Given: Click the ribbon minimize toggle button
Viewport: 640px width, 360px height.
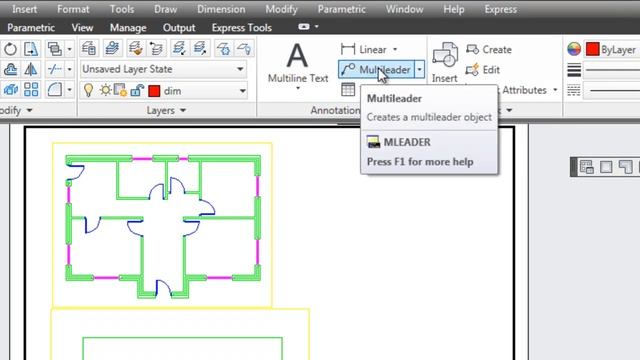Looking at the screenshot, I should click(x=304, y=27).
